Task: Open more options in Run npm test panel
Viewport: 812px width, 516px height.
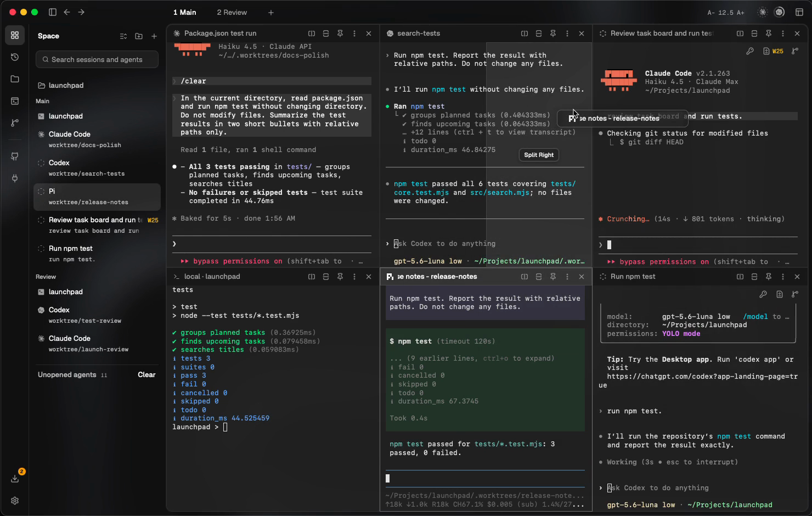Action: pyautogui.click(x=783, y=277)
